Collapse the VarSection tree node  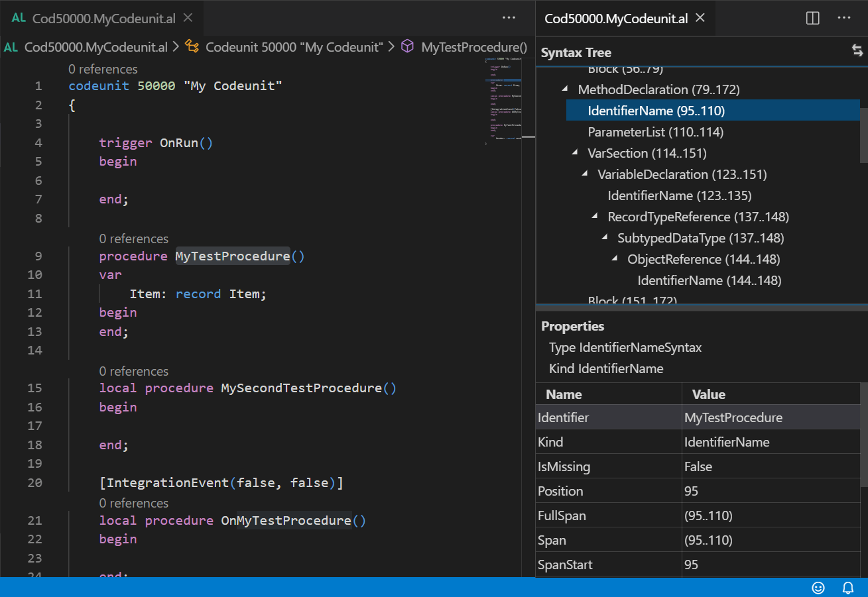574,152
